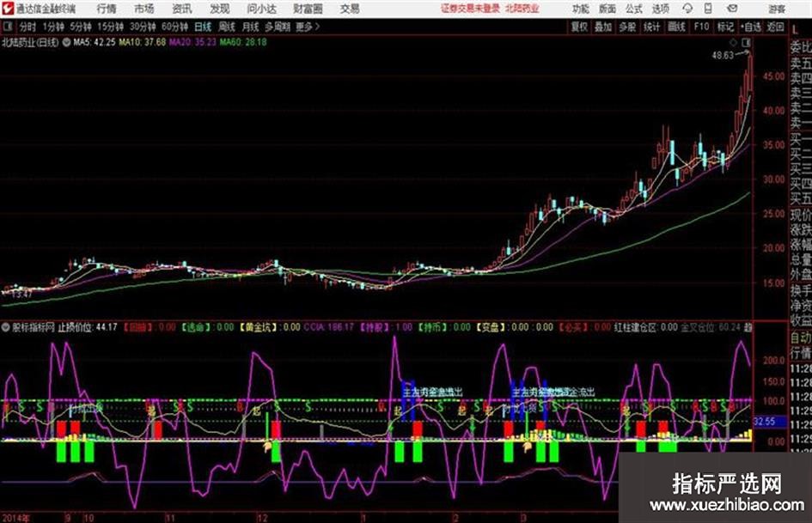Click the 标记 mark toolbar button
Image resolution: width=812 pixels, height=523 pixels.
pos(725,27)
